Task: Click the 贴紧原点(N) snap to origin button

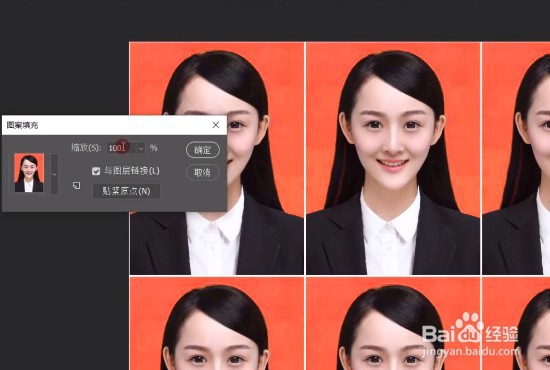Action: 126,191
